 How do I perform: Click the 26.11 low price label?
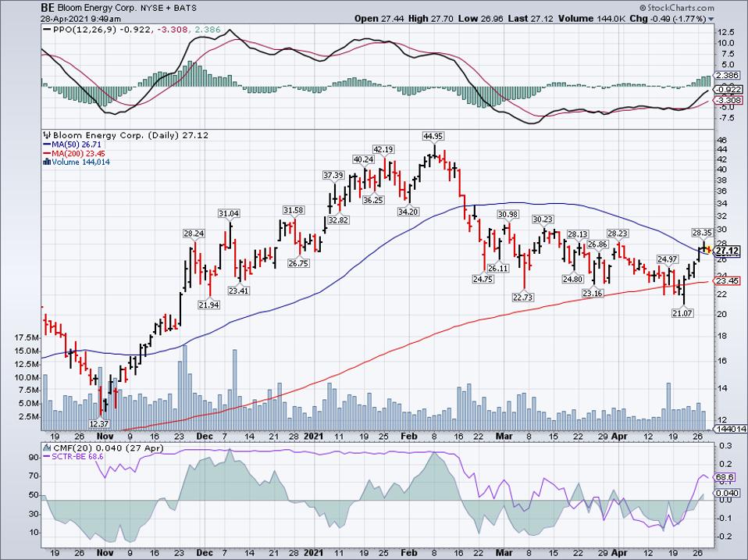click(498, 269)
